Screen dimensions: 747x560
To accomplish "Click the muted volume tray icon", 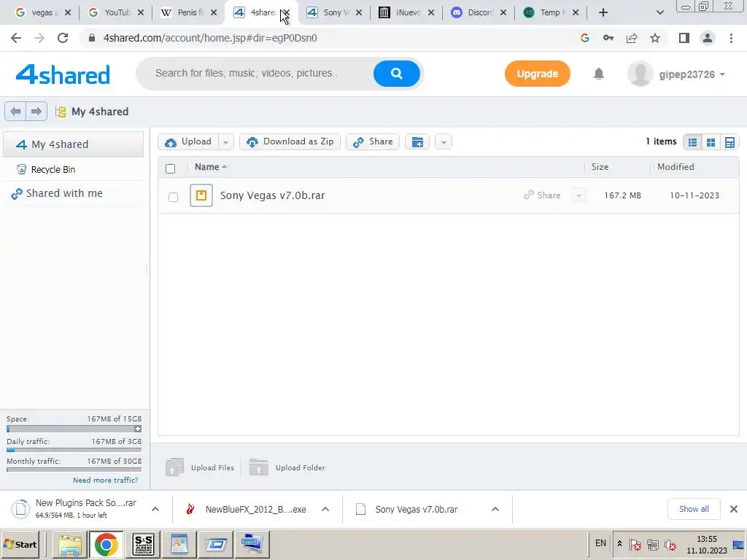I will 670,544.
